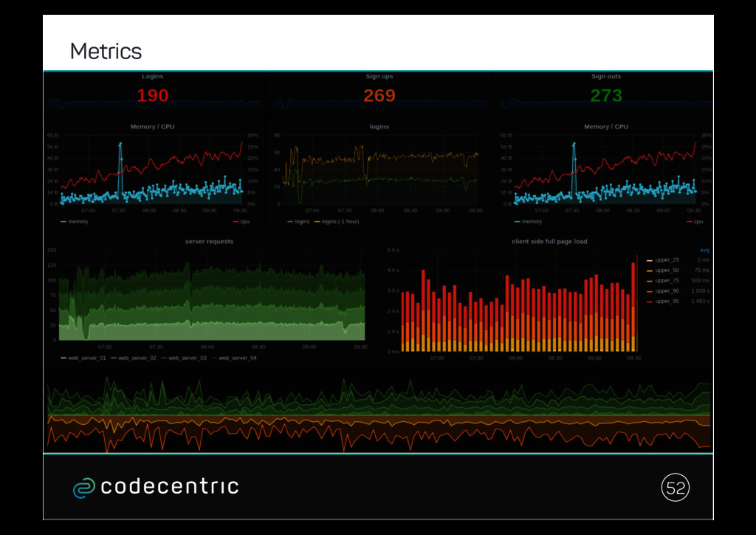Open Memory / CPU title under Sign outs panel

point(606,126)
